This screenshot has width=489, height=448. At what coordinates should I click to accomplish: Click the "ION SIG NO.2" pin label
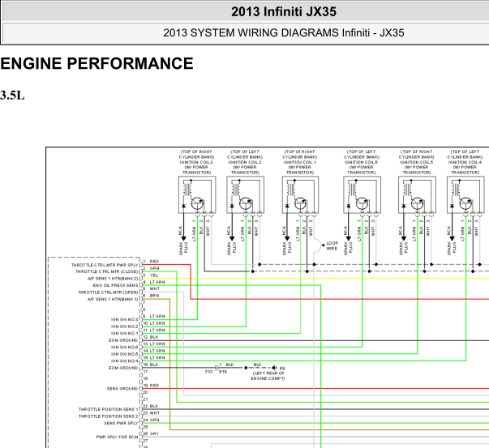coord(124,326)
